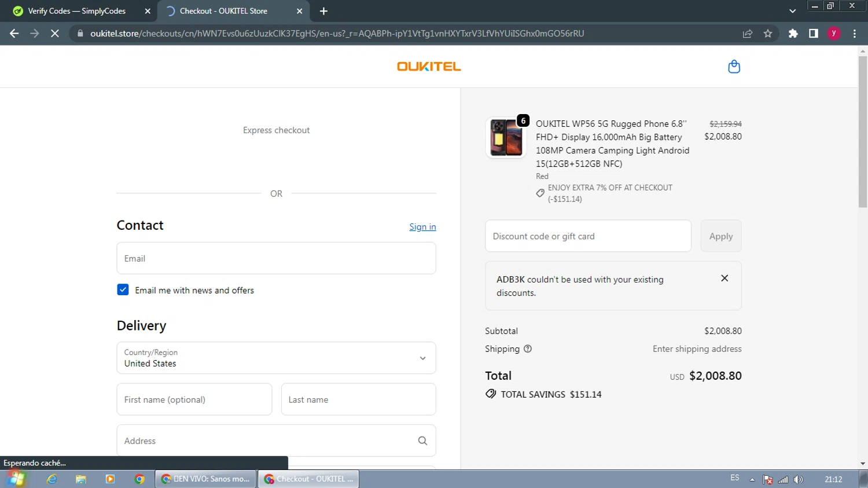This screenshot has width=868, height=488.
Task: Open the tab search dropdown arrow
Action: coord(792,11)
